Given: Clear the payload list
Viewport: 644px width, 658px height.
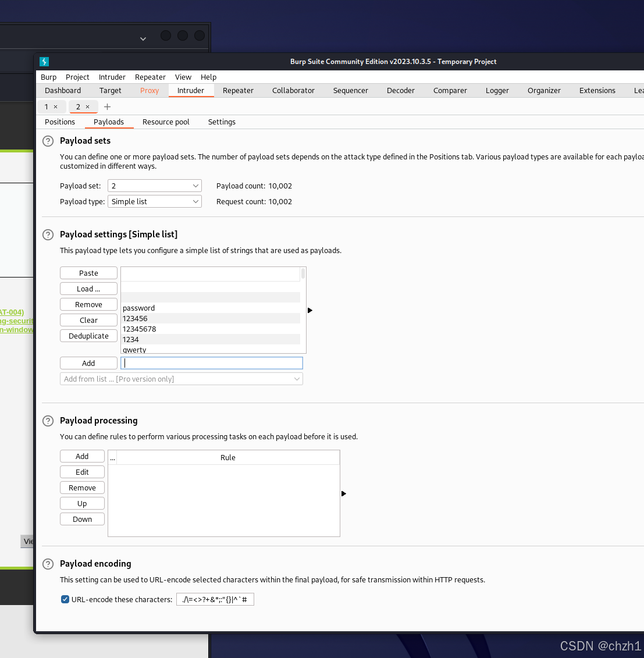Looking at the screenshot, I should coord(88,320).
